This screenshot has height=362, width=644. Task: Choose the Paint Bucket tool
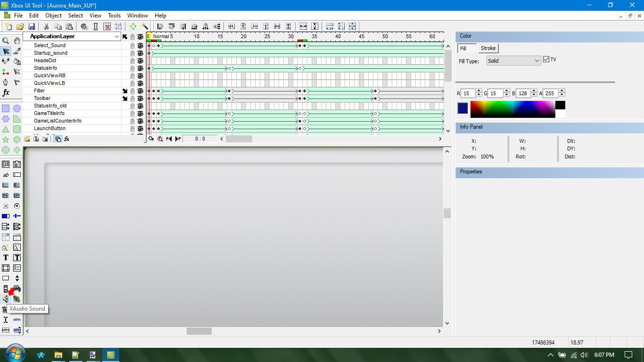[17, 61]
